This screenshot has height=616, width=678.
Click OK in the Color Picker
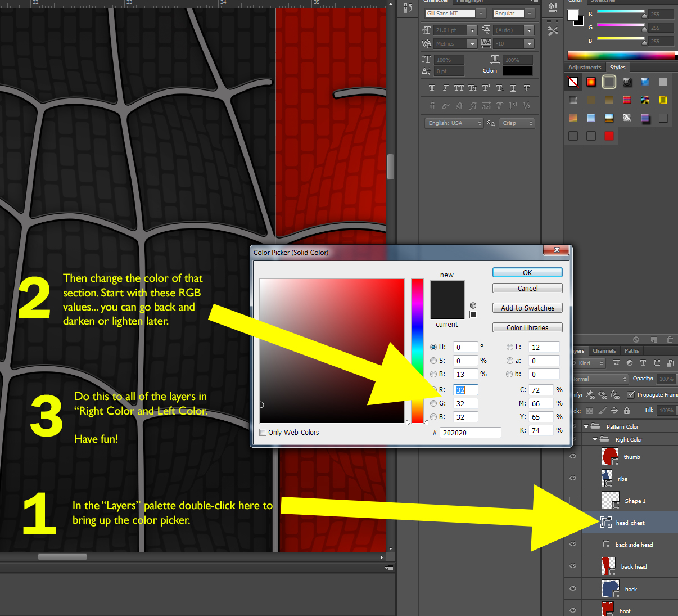527,272
